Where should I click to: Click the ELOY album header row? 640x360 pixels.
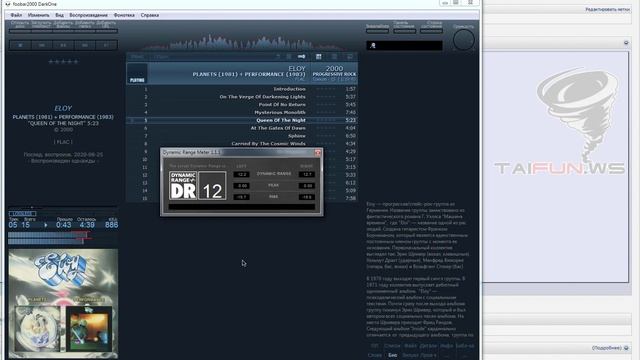(242, 73)
